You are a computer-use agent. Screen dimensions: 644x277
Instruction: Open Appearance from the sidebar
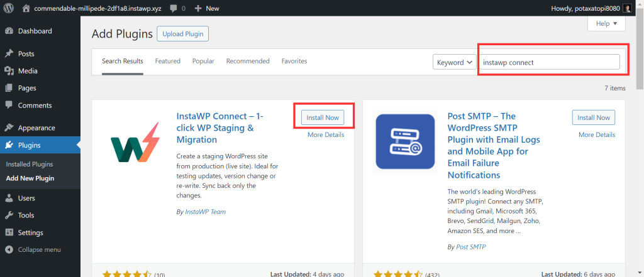[36, 128]
